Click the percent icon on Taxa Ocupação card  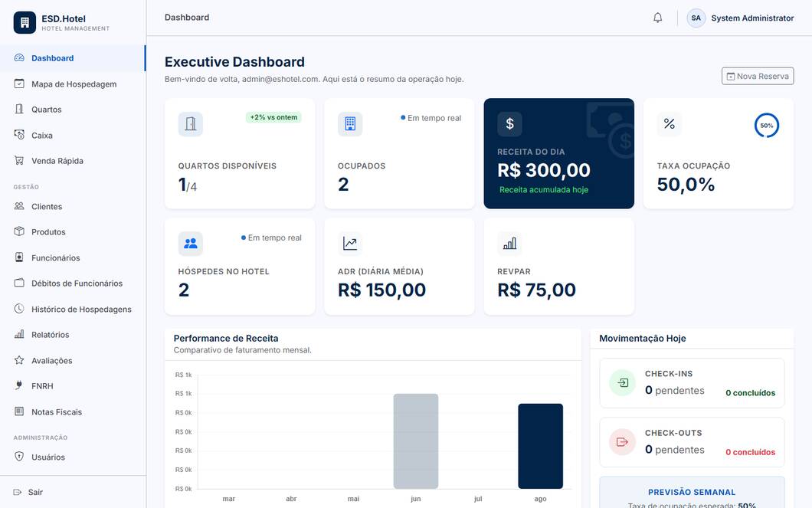click(669, 124)
